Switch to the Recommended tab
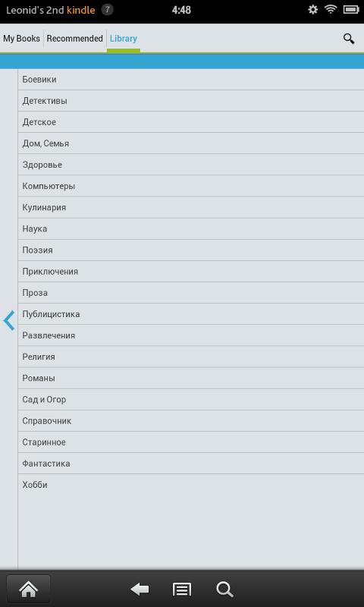The width and height of the screenshot is (364, 607). click(x=74, y=39)
